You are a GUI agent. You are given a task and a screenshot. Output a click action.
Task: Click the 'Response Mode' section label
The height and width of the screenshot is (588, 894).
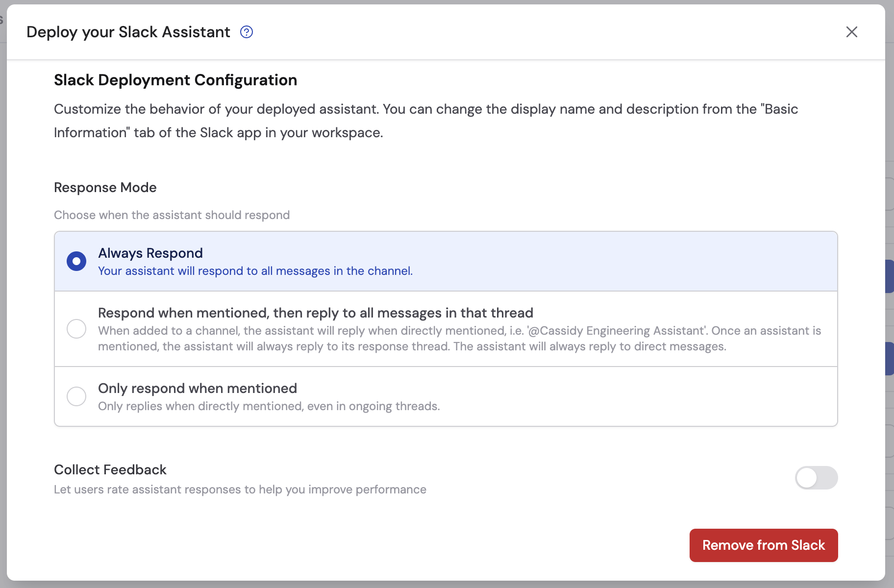coord(105,187)
